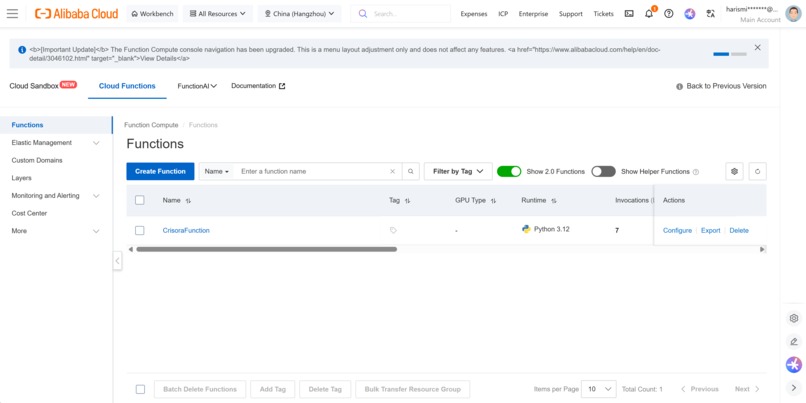The image size is (806, 403).
Task: Open Layers in sidebar
Action: coord(22,178)
